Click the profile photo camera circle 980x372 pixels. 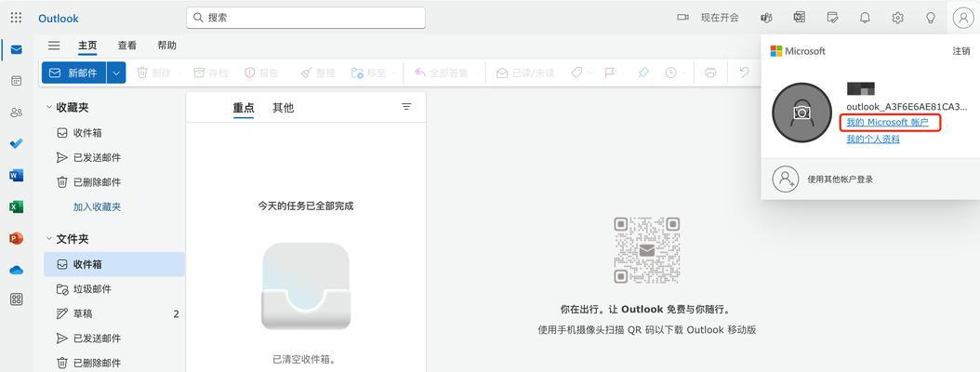tap(801, 113)
